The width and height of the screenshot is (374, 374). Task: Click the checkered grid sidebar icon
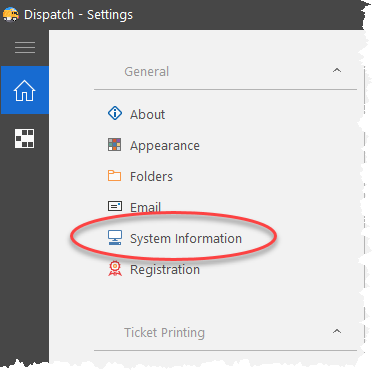tap(25, 138)
